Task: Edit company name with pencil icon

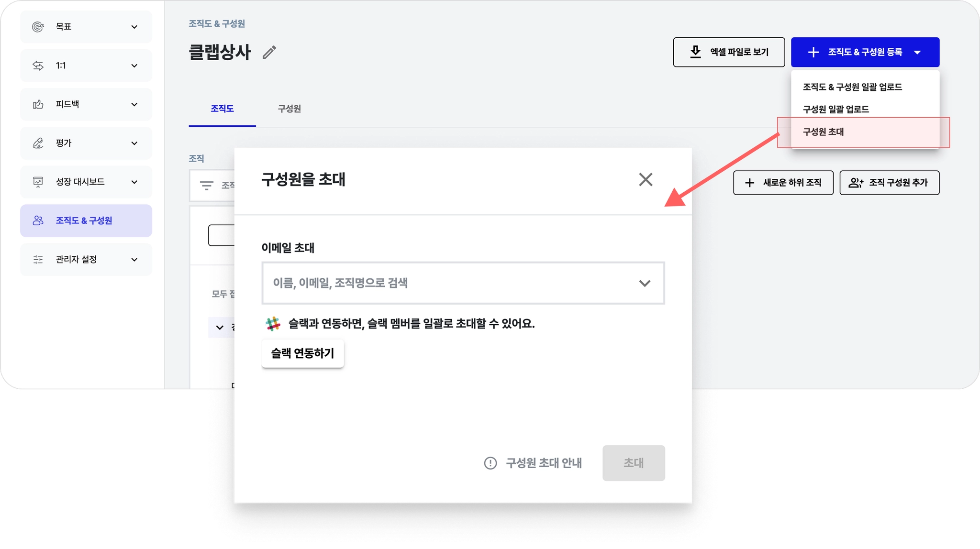Action: pyautogui.click(x=269, y=52)
